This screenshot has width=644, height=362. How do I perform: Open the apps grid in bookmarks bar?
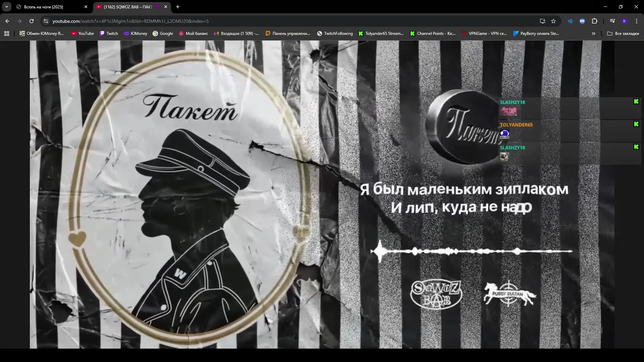[7, 34]
